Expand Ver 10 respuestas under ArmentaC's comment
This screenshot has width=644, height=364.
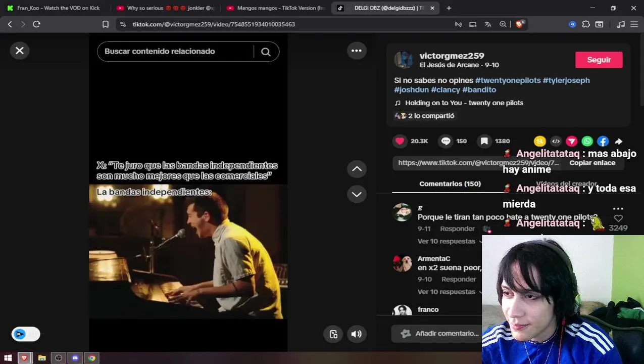pyautogui.click(x=446, y=292)
